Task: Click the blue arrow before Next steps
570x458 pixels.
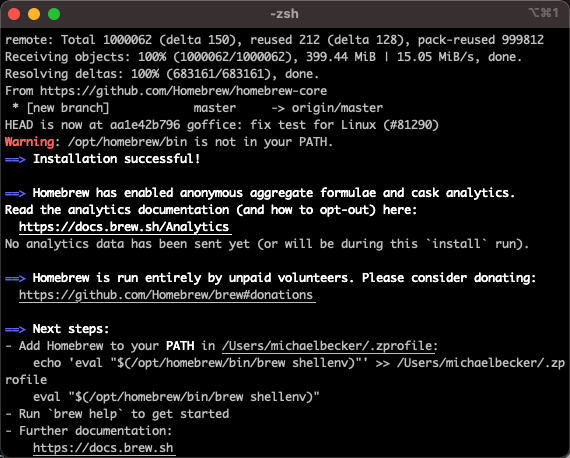Action: [x=15, y=329]
